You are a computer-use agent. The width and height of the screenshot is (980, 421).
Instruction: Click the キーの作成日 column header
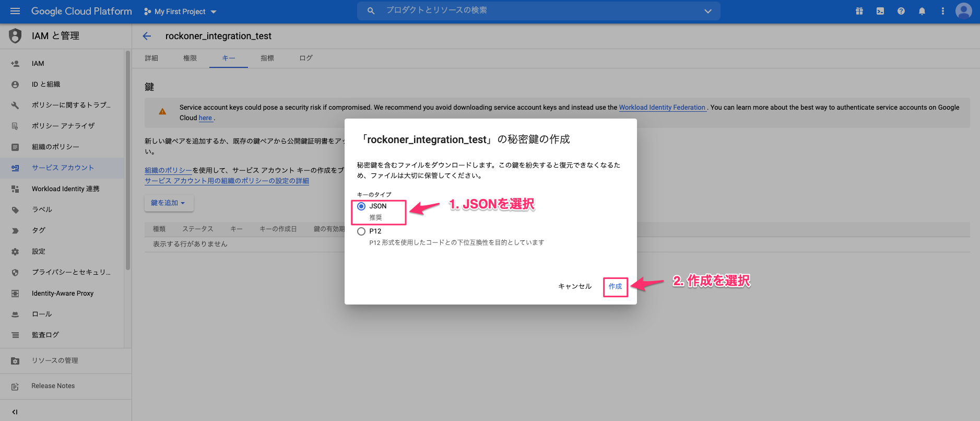click(278, 229)
